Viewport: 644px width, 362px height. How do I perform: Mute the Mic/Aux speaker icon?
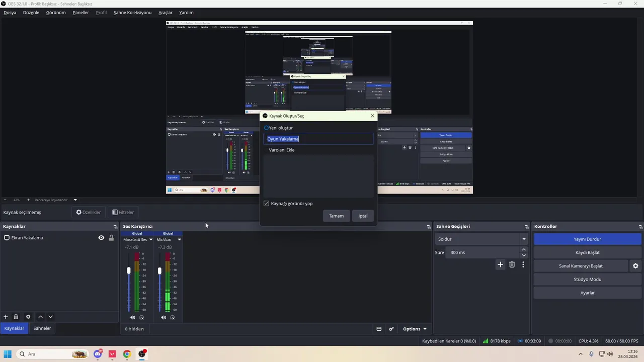164,317
